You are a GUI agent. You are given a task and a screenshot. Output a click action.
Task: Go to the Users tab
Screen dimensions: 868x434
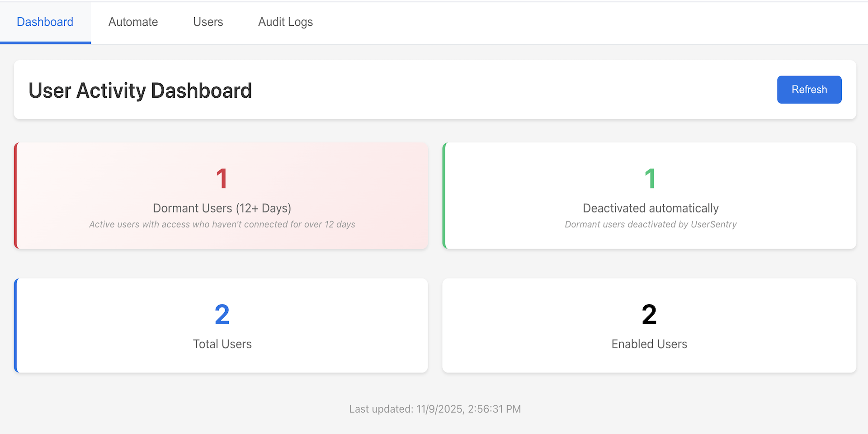click(208, 22)
